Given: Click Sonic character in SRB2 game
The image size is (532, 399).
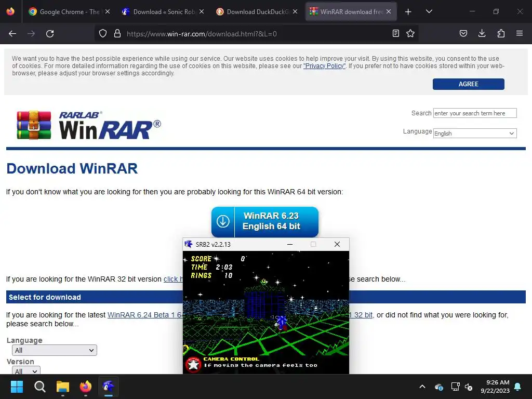Looking at the screenshot, I should click(281, 323).
